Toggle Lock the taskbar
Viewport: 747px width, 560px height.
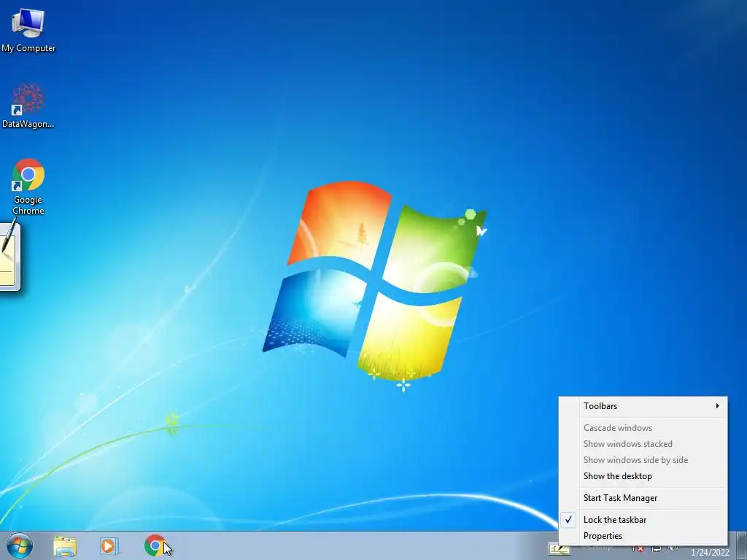(x=643, y=520)
